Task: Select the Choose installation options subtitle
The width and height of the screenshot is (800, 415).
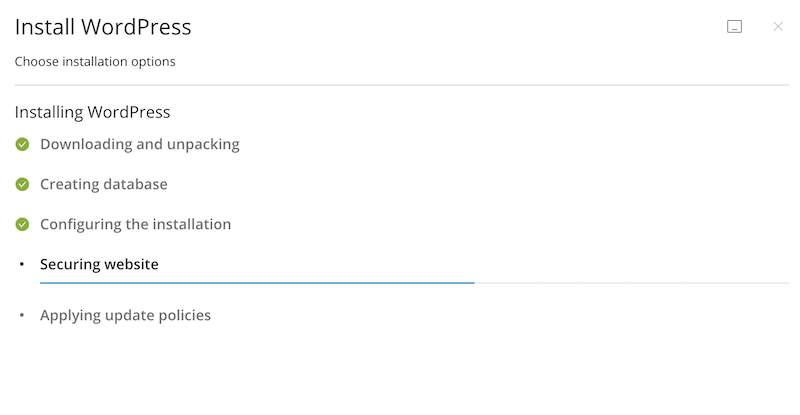Action: pyautogui.click(x=95, y=62)
